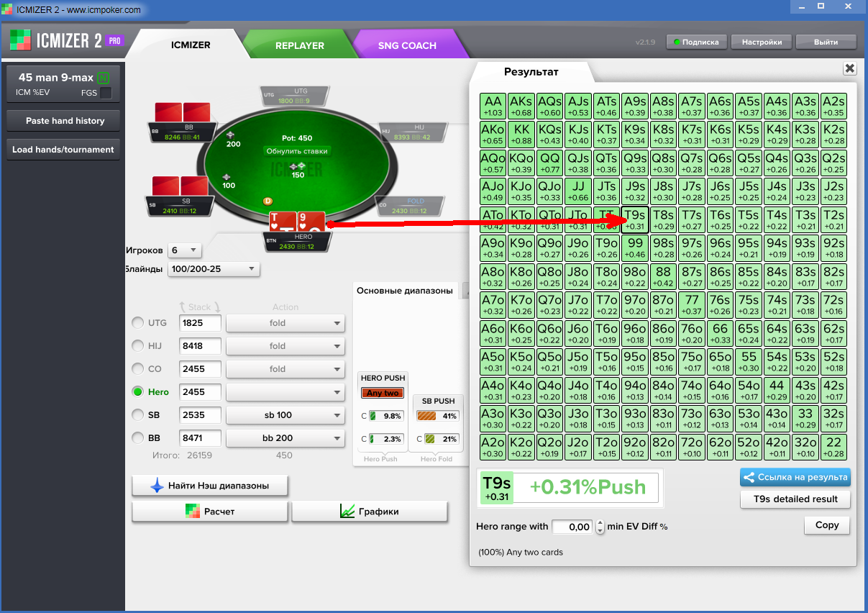Click the chart icon on Графики button
This screenshot has width=868, height=613.
click(x=347, y=512)
